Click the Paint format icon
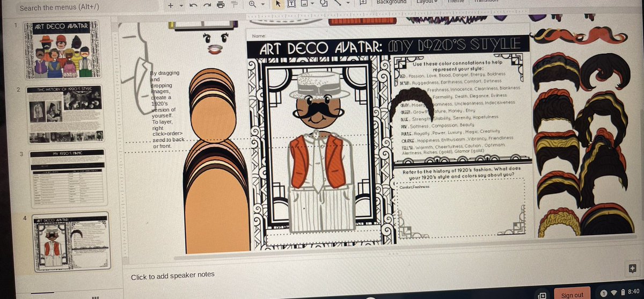This screenshot has height=299, width=644. (235, 5)
